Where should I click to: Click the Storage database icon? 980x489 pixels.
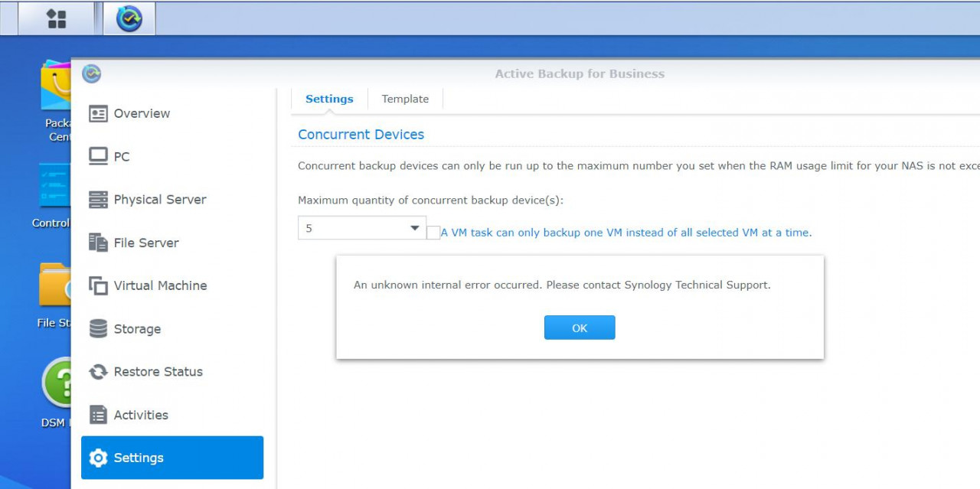[x=98, y=329]
